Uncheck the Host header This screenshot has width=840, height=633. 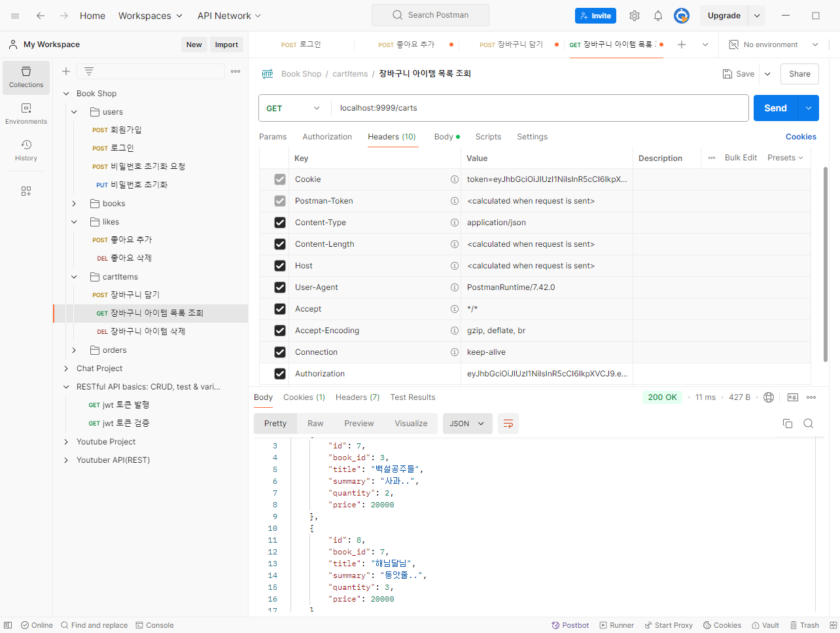pos(280,266)
